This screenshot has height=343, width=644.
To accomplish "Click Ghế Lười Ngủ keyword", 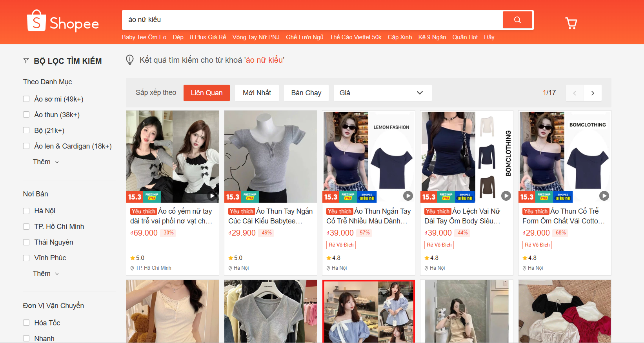I will coord(305,37).
